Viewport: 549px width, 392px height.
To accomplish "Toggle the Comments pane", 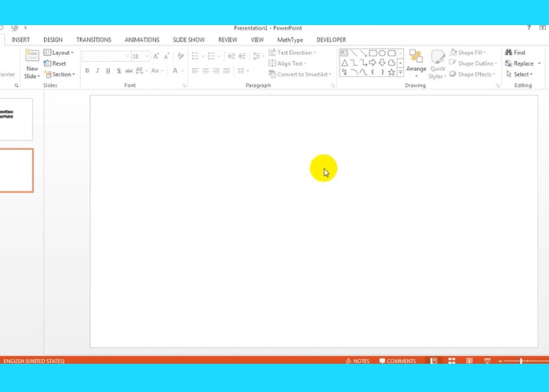I will [397, 361].
